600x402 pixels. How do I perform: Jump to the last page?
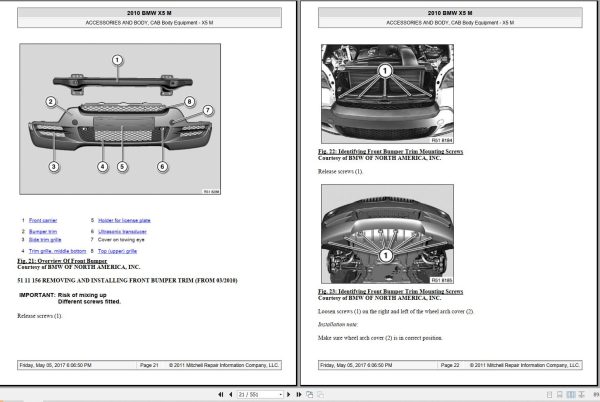[298, 394]
